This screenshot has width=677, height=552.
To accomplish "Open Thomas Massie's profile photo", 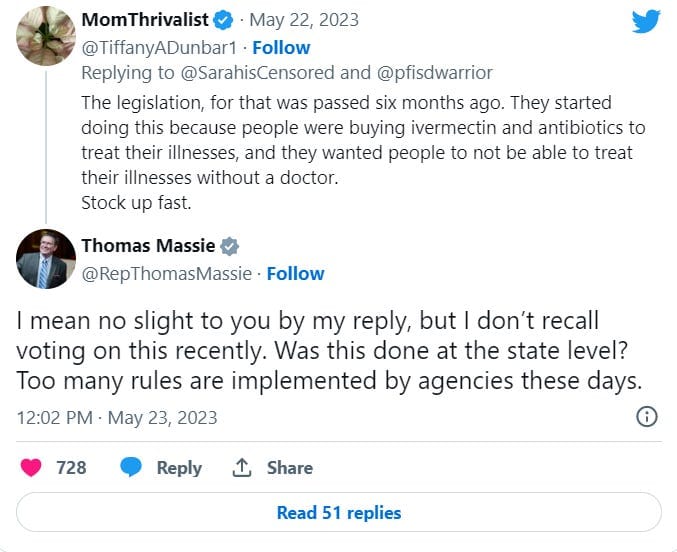I will click(46, 259).
